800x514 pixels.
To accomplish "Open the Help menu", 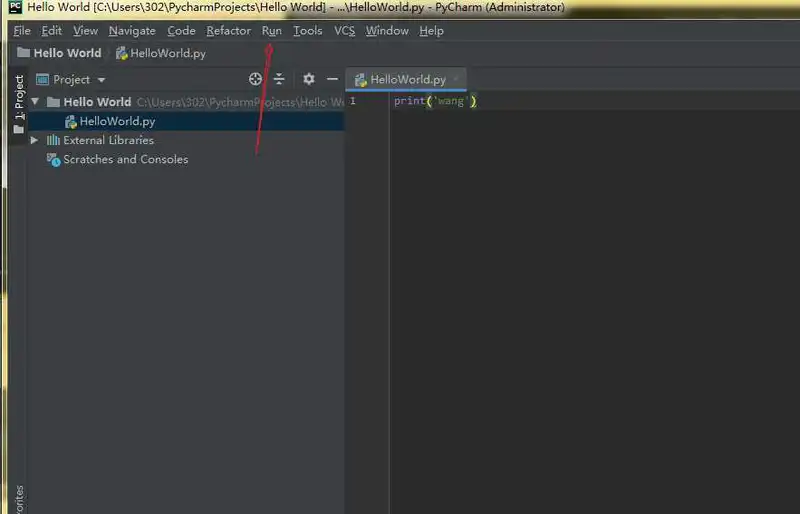I will 431,31.
